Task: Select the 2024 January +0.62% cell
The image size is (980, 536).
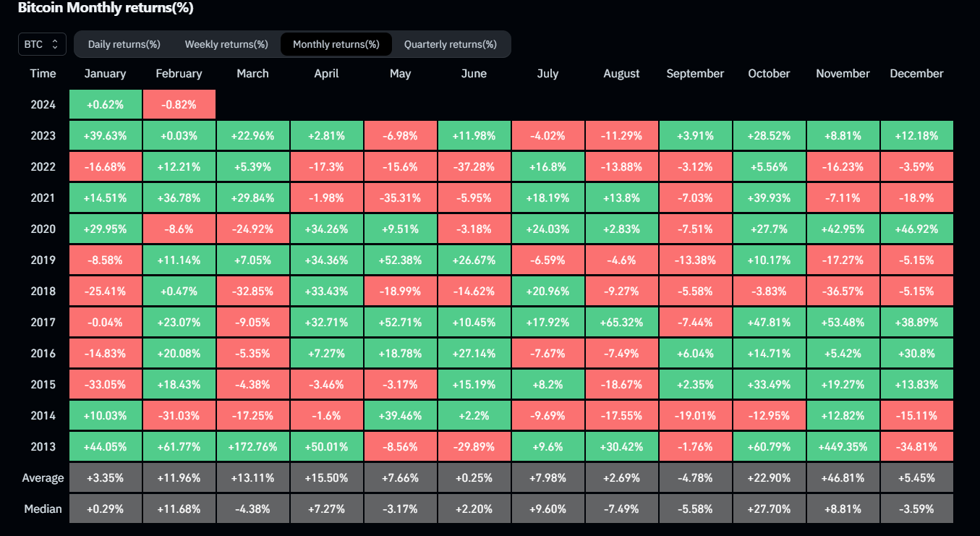Action: pyautogui.click(x=105, y=105)
